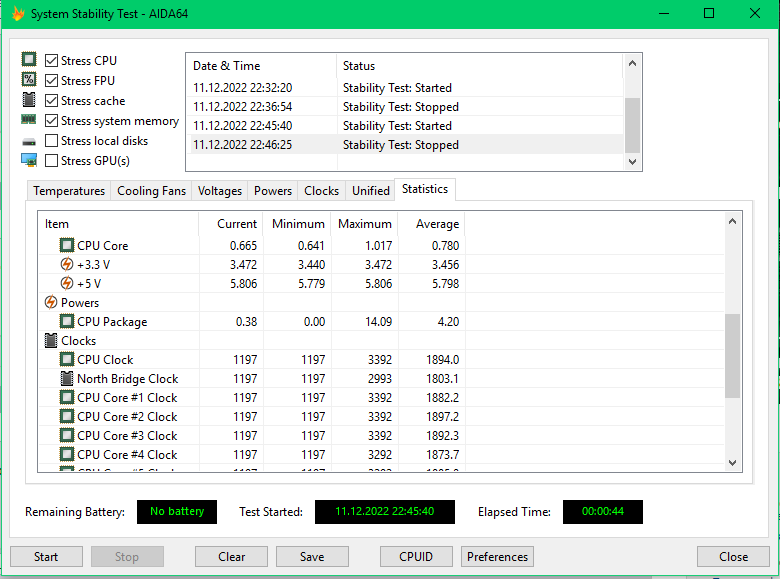
Task: Click the percent icon beside Stress FPU
Action: (29, 80)
